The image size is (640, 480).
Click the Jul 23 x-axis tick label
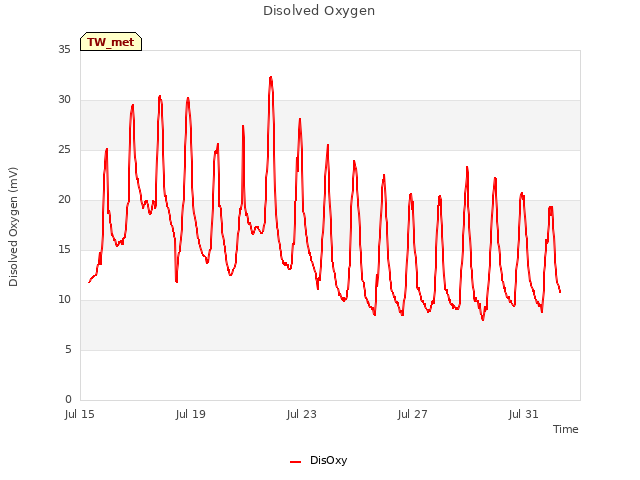302,414
